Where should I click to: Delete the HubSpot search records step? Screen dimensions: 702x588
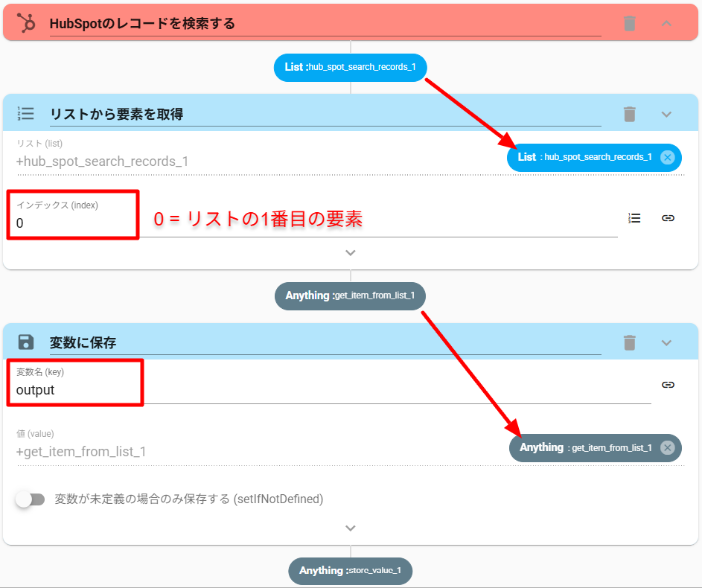pos(630,23)
